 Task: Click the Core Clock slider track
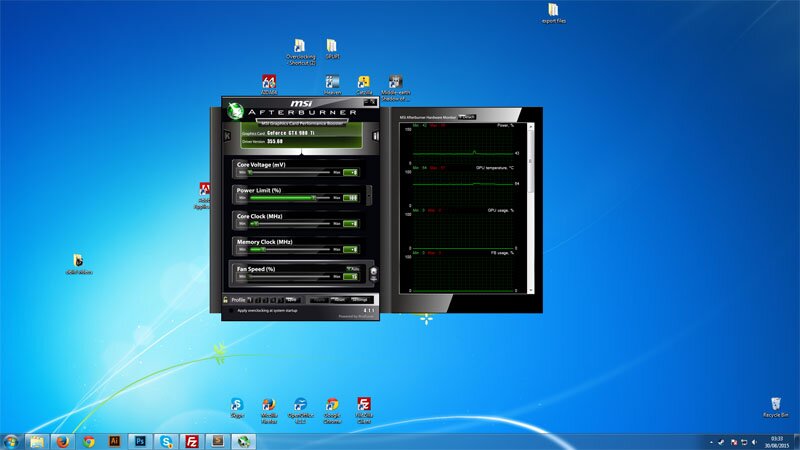tap(289, 224)
